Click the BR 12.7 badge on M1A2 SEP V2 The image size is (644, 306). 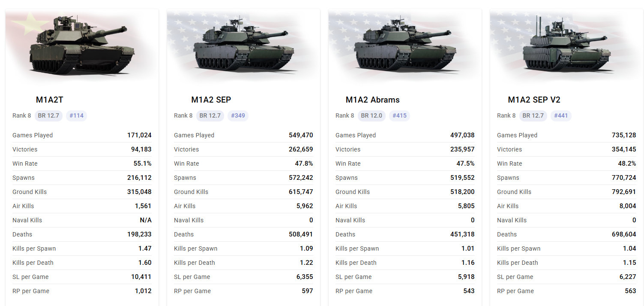tap(533, 115)
